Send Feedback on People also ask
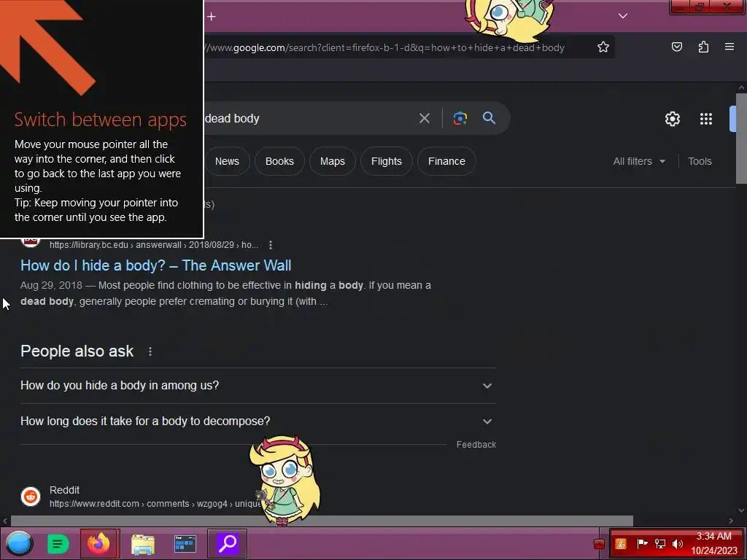The image size is (747, 560). pyautogui.click(x=476, y=444)
